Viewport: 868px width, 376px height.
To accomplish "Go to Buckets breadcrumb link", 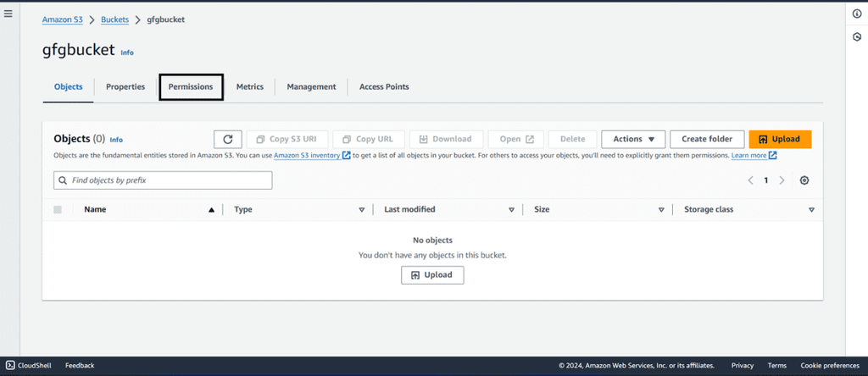I will [114, 19].
